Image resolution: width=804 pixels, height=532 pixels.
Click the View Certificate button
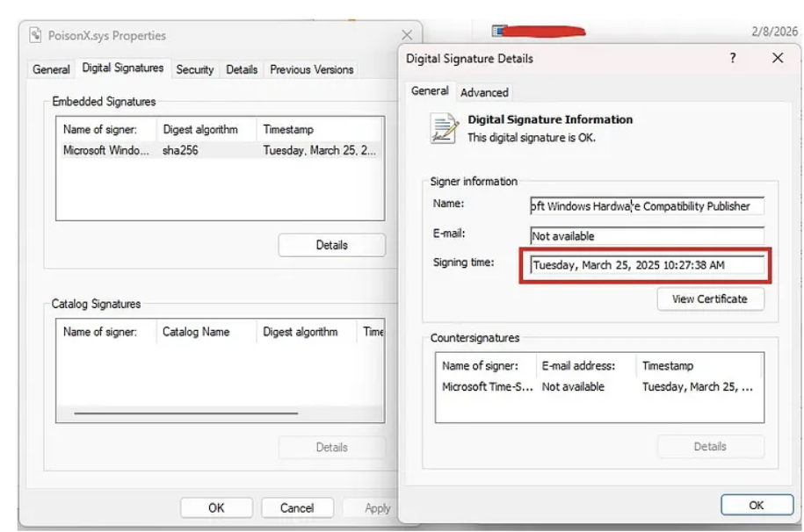710,298
